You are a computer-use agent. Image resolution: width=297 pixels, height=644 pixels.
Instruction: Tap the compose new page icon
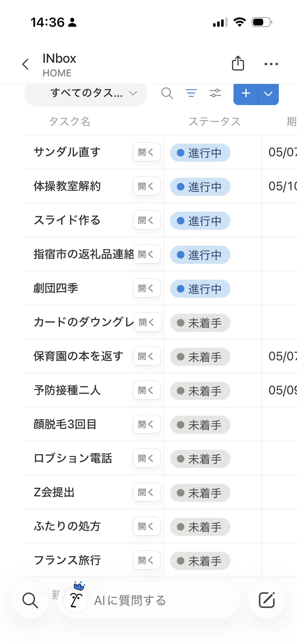[267, 600]
